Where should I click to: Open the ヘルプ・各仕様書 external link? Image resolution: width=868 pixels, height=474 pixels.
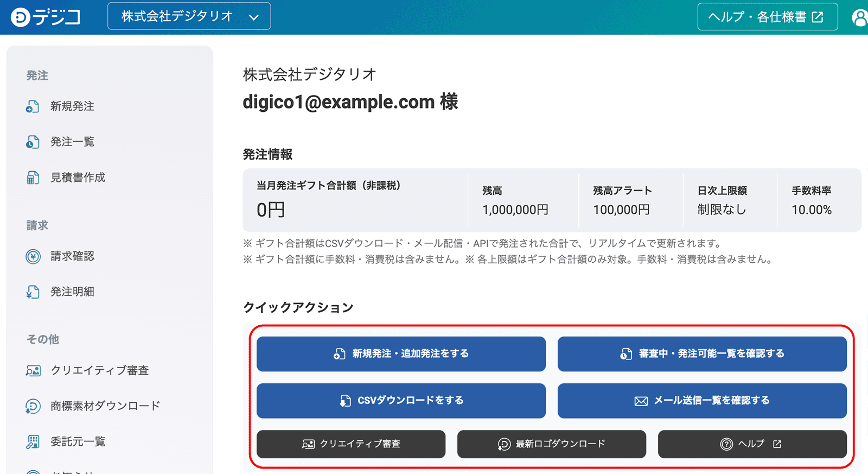tap(767, 17)
